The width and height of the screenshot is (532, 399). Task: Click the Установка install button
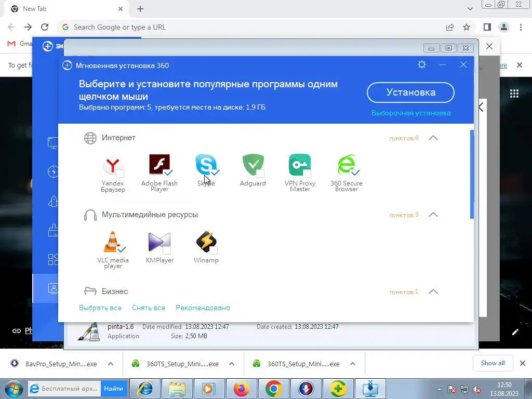(410, 92)
